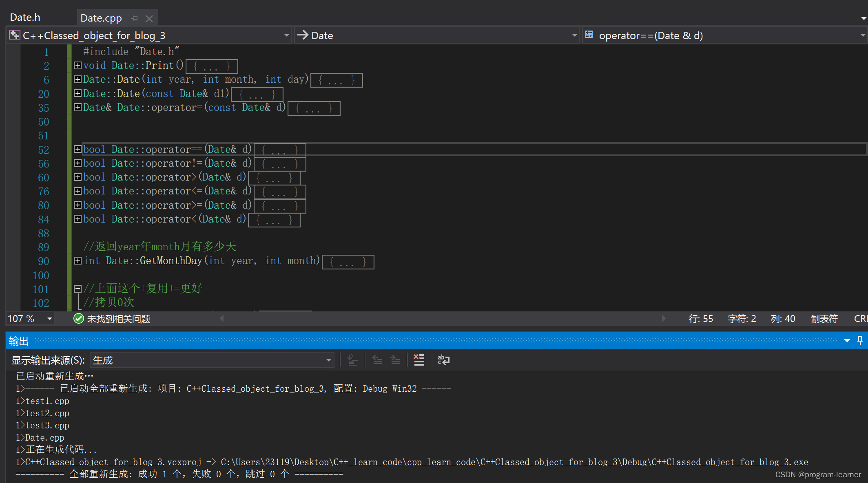The width and height of the screenshot is (868, 483).
Task: Pin the Date.cpp tab
Action: pos(135,18)
